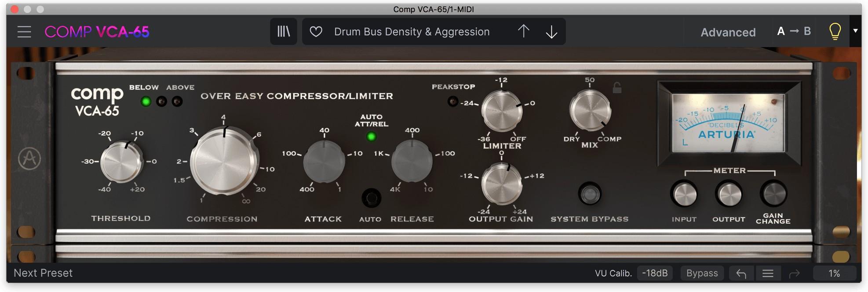The image size is (868, 292).
Task: Click the green Below threshold LED
Action: 146,102
